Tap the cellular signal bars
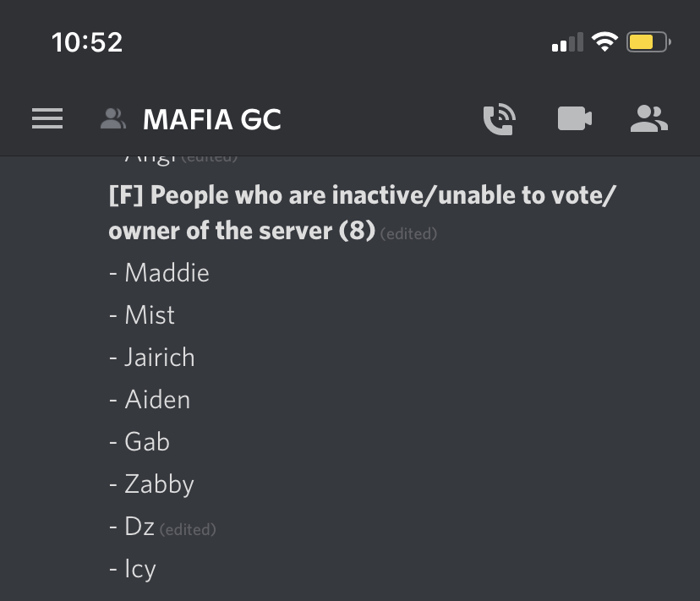 [567, 42]
